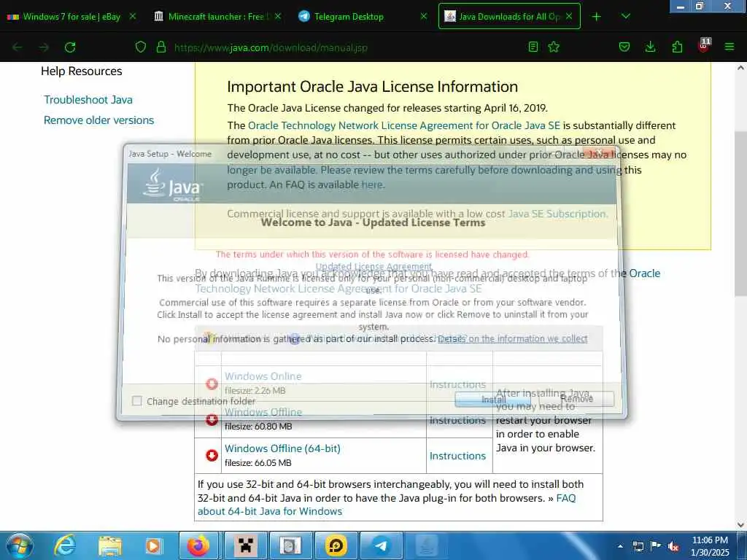The height and width of the screenshot is (560, 747).
Task: Open the yellow circular app taskbar icon
Action: (336, 545)
